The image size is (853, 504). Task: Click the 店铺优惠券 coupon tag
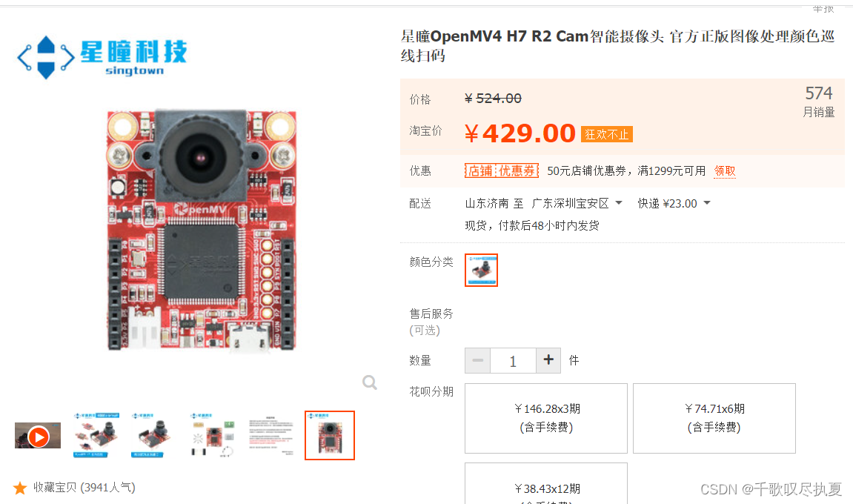point(501,171)
